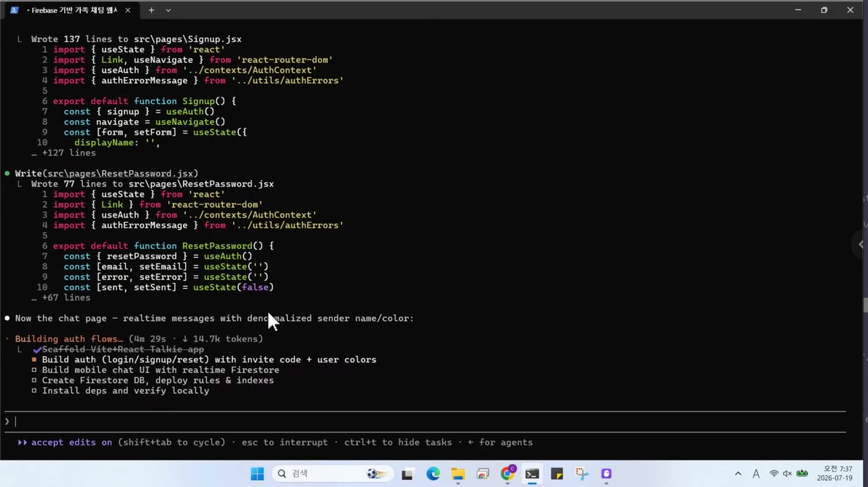
Task: Open a new terminal tab
Action: 151,10
